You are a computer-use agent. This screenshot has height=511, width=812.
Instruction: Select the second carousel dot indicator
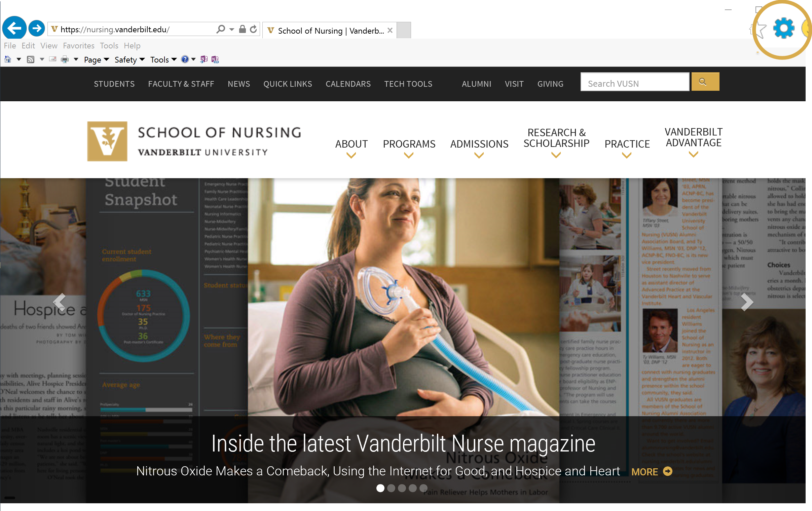click(x=391, y=488)
